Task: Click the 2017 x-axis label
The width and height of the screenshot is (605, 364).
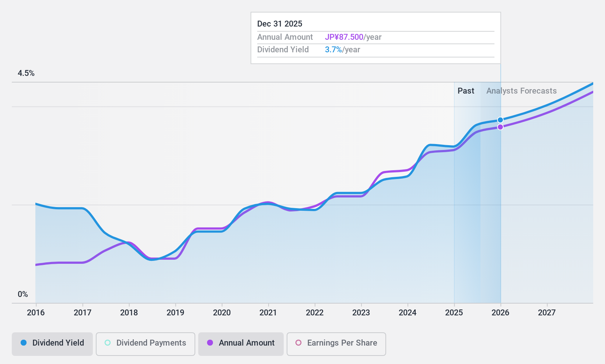Action: 83,312
